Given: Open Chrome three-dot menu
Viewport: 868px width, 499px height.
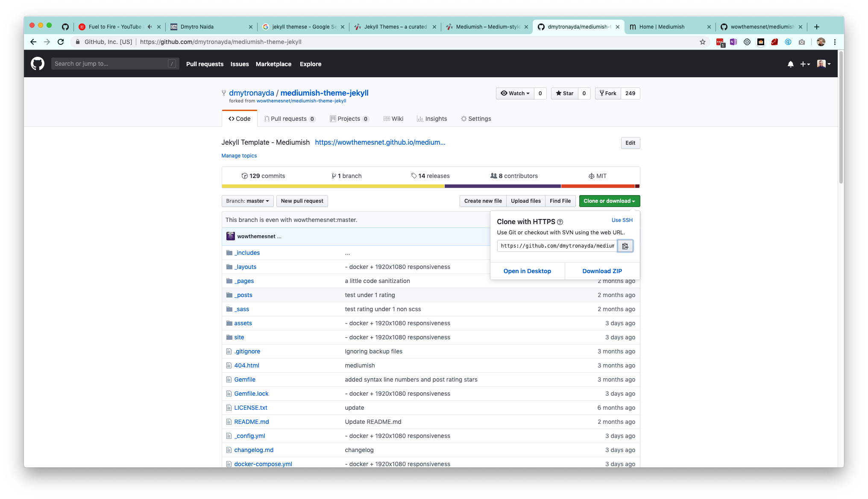Looking at the screenshot, I should tap(835, 42).
